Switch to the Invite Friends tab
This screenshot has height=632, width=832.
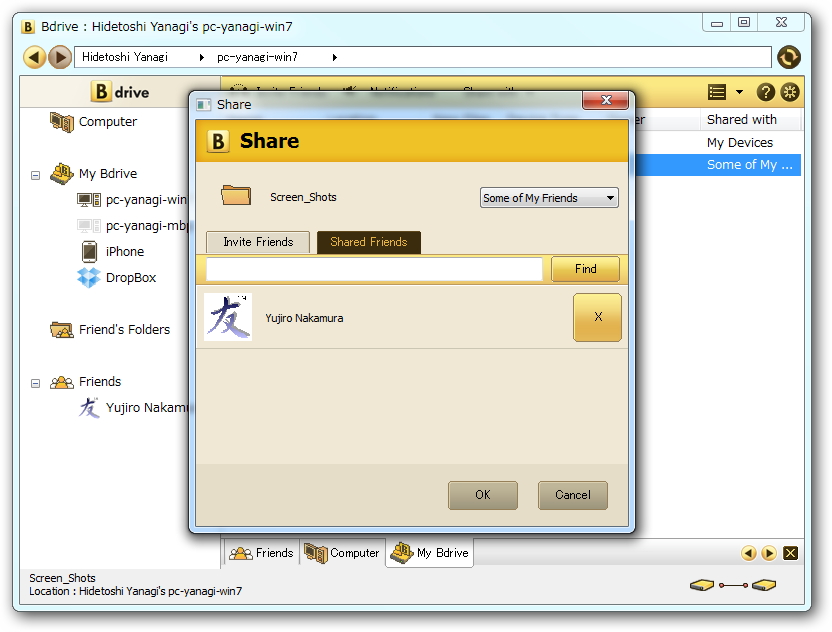pos(258,242)
